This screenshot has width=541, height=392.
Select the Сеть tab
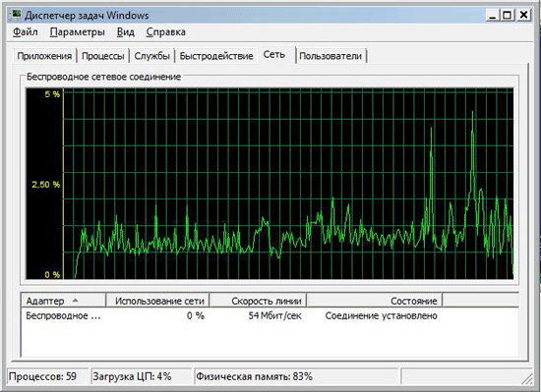coord(274,54)
